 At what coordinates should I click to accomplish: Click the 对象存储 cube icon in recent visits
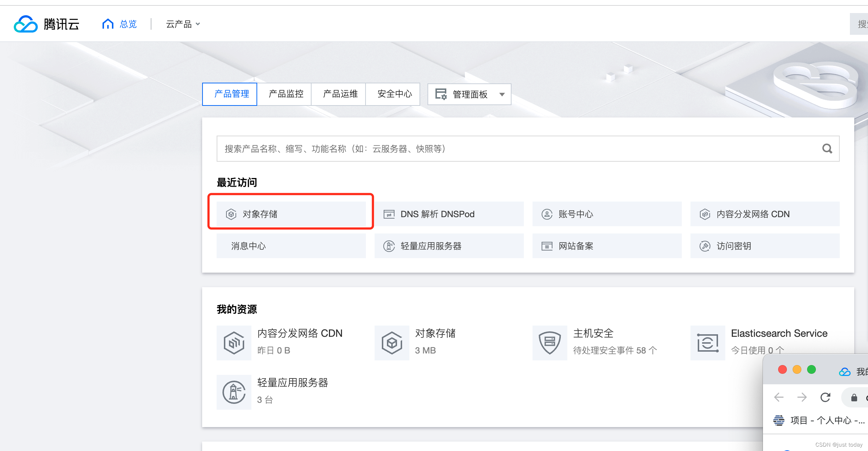pyautogui.click(x=231, y=214)
